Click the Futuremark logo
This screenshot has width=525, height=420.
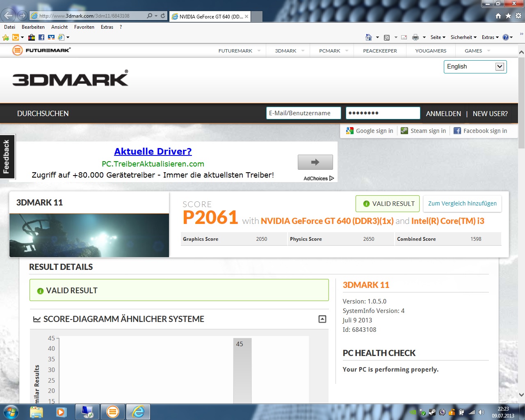41,50
